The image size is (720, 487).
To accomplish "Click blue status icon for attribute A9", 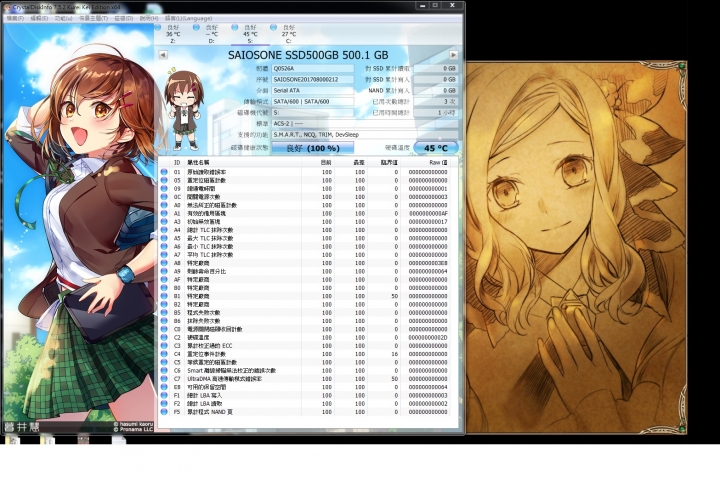I will pyautogui.click(x=164, y=271).
